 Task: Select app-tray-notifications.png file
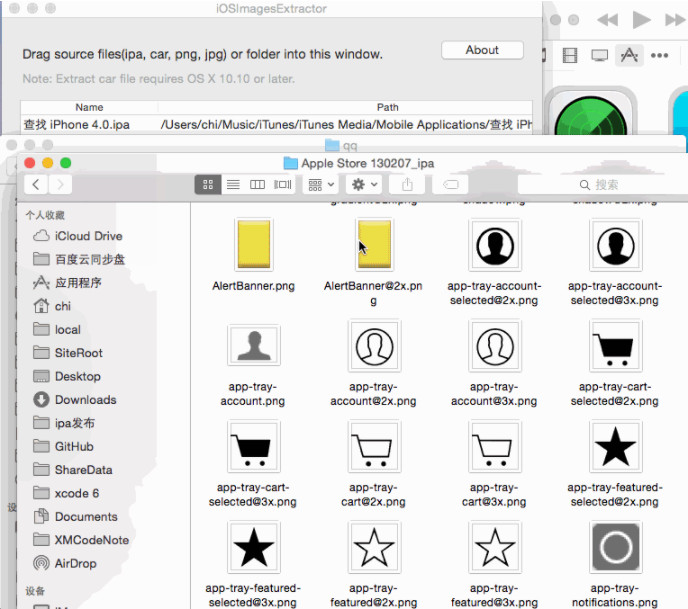point(616,547)
